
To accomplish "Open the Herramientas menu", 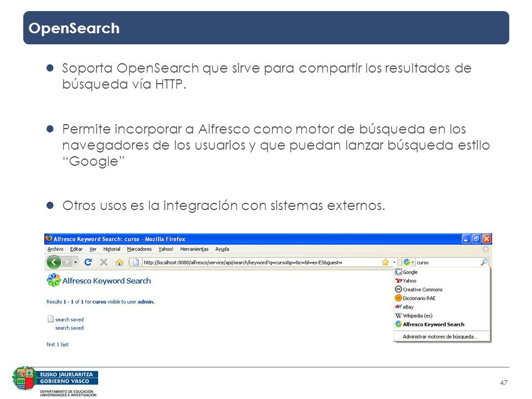I will pos(195,249).
